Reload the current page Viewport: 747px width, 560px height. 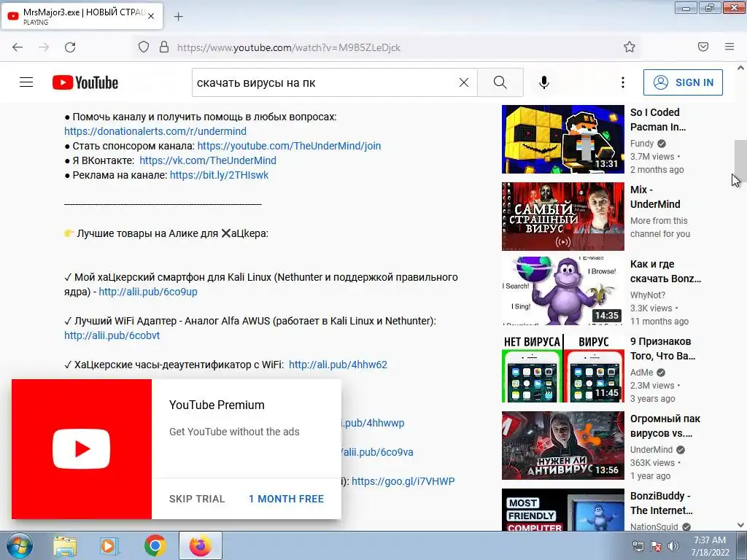tap(70, 47)
